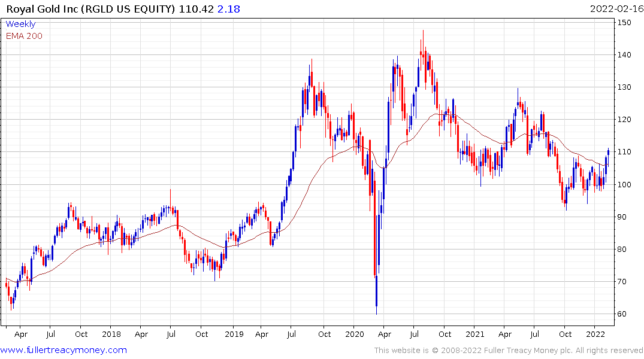Click the 100 price axis label
644x359 pixels.
624,184
